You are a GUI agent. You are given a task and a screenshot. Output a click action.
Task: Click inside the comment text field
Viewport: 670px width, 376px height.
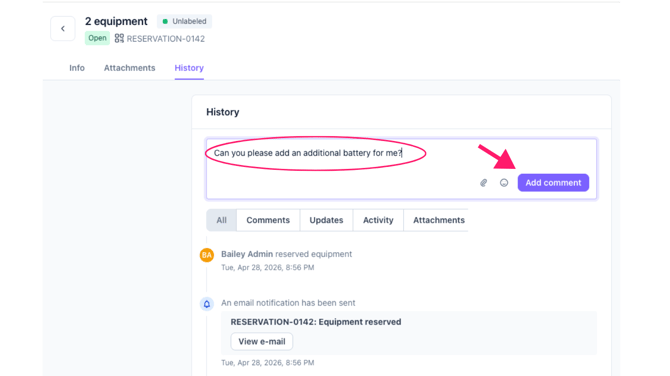[401, 168]
